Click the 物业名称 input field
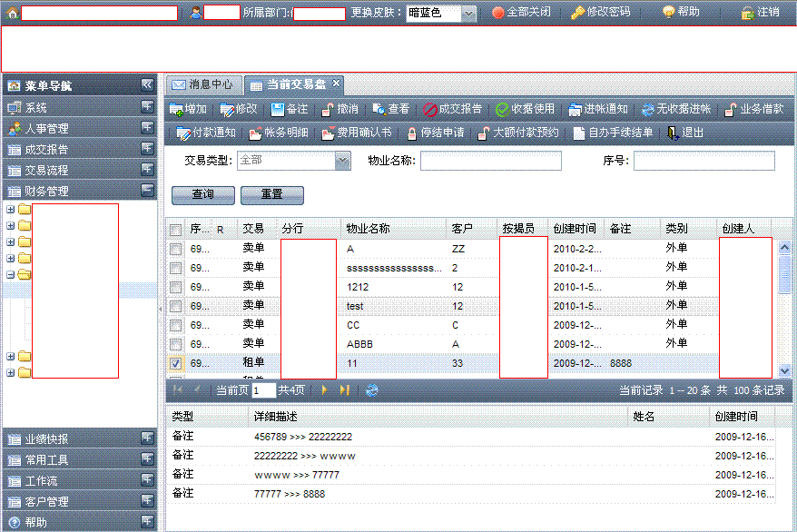The height and width of the screenshot is (532, 797). pyautogui.click(x=490, y=161)
